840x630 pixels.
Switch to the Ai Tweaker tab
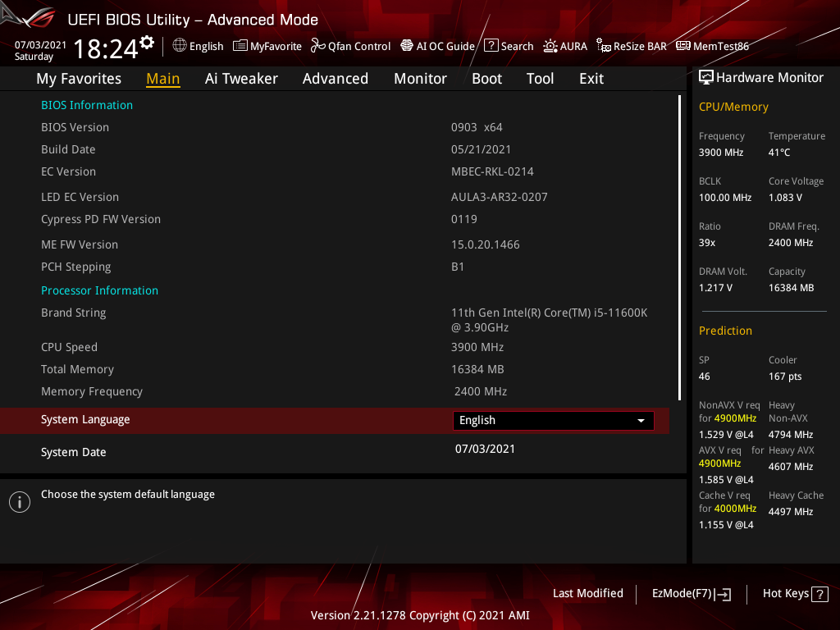pos(241,78)
